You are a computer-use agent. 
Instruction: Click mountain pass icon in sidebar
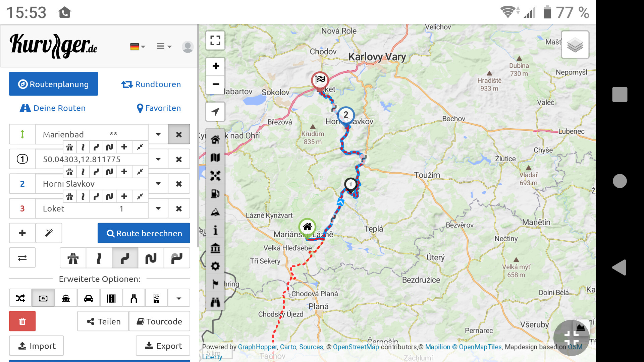pyautogui.click(x=215, y=212)
